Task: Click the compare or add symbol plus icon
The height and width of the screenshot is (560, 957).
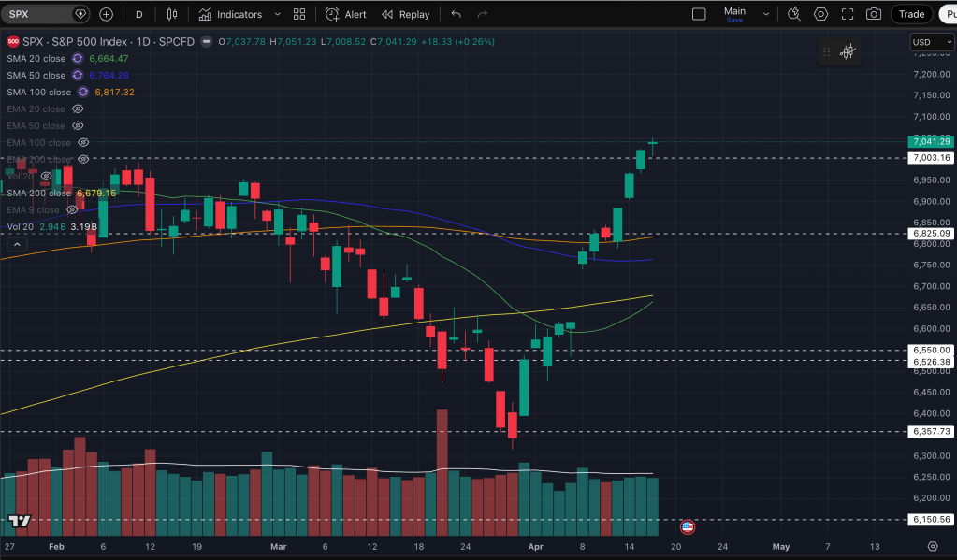Action: (x=106, y=14)
